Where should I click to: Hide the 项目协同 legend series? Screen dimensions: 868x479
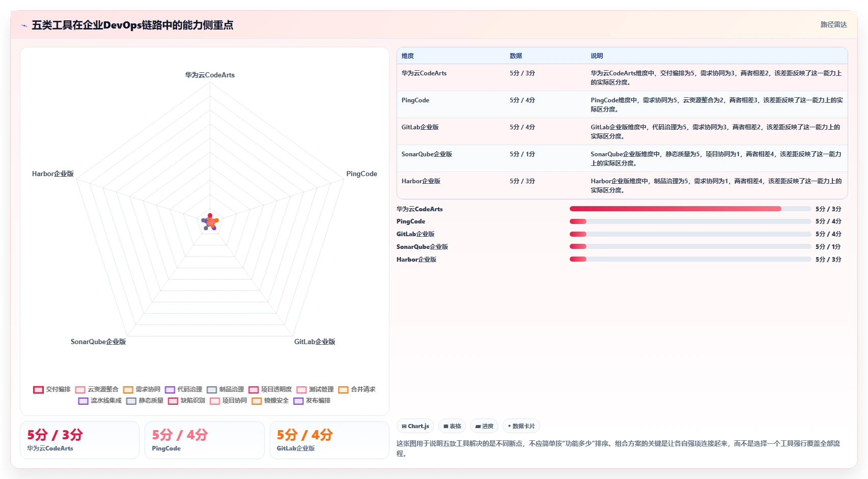(x=228, y=401)
